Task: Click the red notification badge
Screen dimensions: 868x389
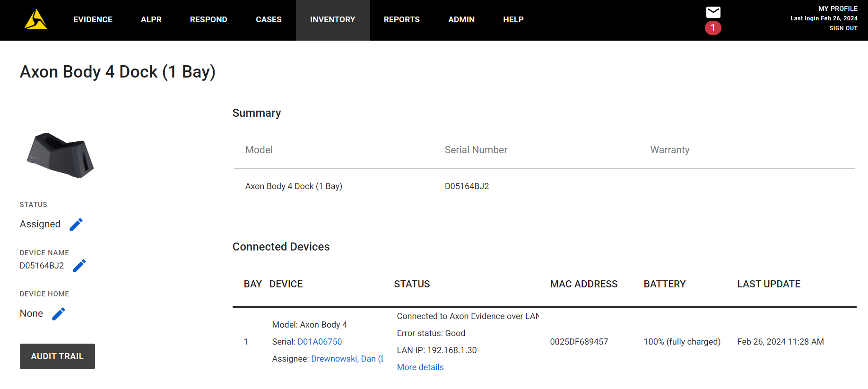Action: coord(713,28)
